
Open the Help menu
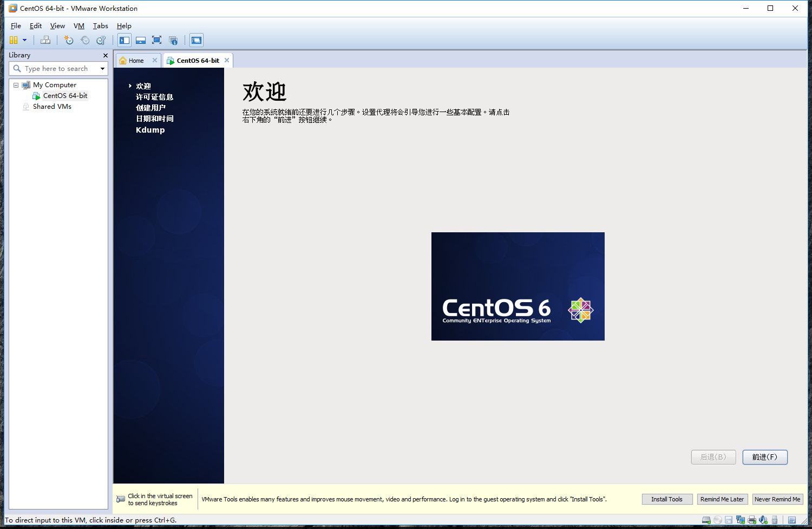tap(124, 25)
